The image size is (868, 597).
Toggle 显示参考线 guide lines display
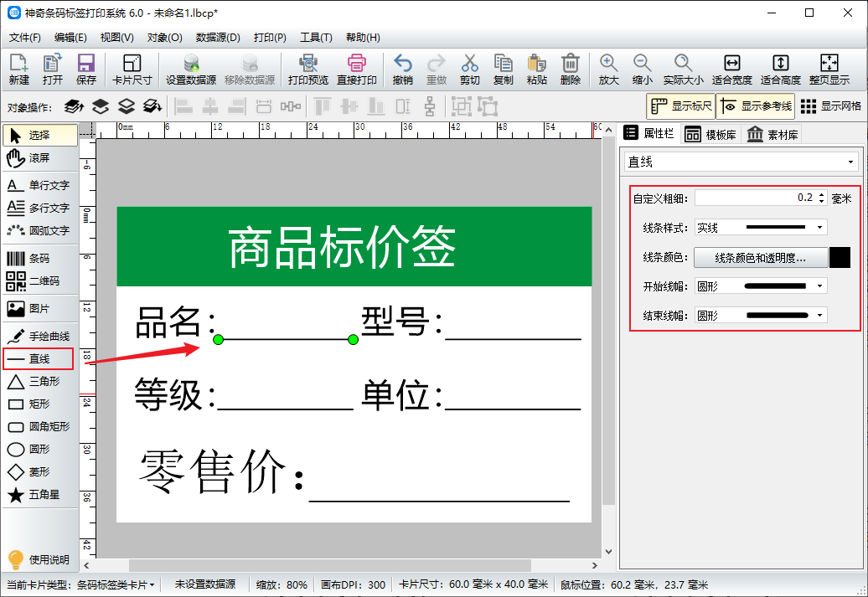pos(755,106)
